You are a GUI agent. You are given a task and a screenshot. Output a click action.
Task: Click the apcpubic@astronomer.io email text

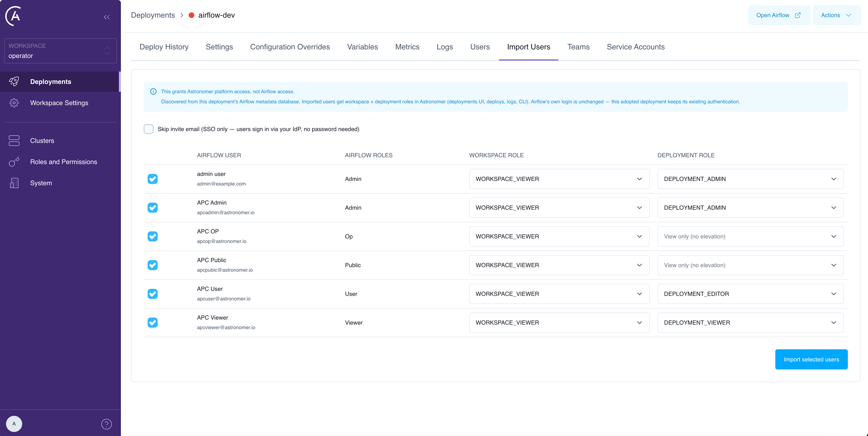coord(225,270)
